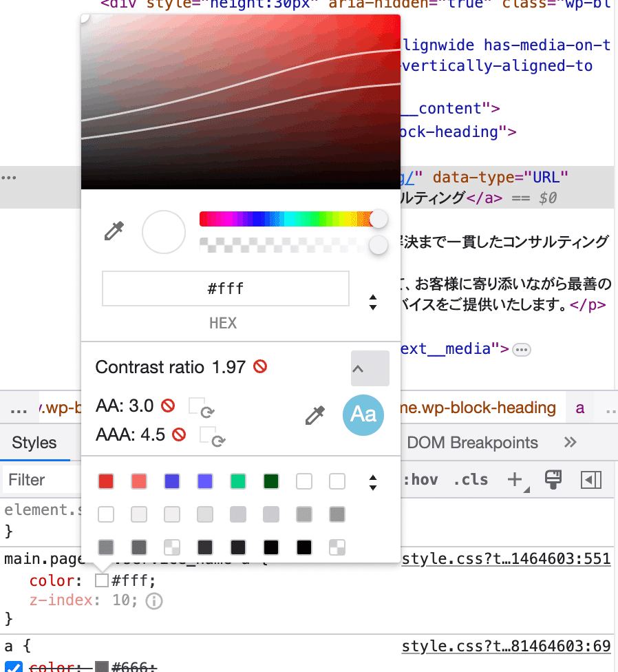Toggle the .cls element classes panel

pos(471,480)
